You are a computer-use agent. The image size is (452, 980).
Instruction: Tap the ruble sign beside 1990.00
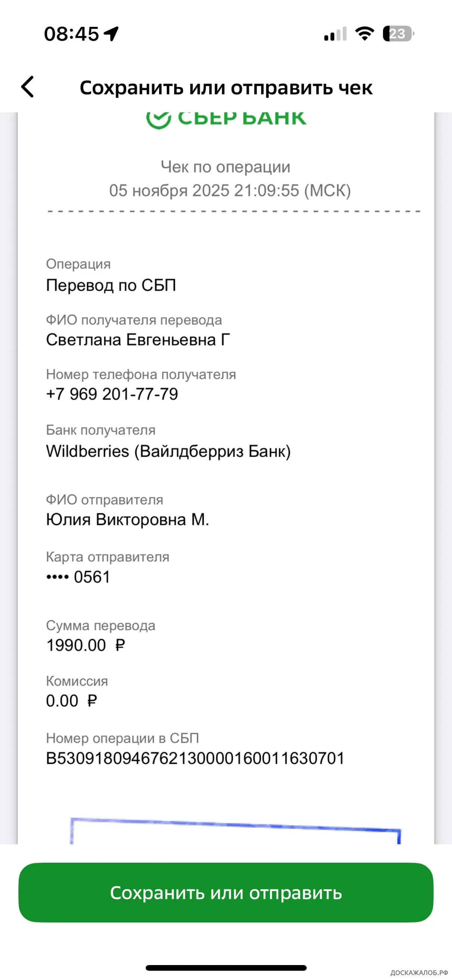120,645
